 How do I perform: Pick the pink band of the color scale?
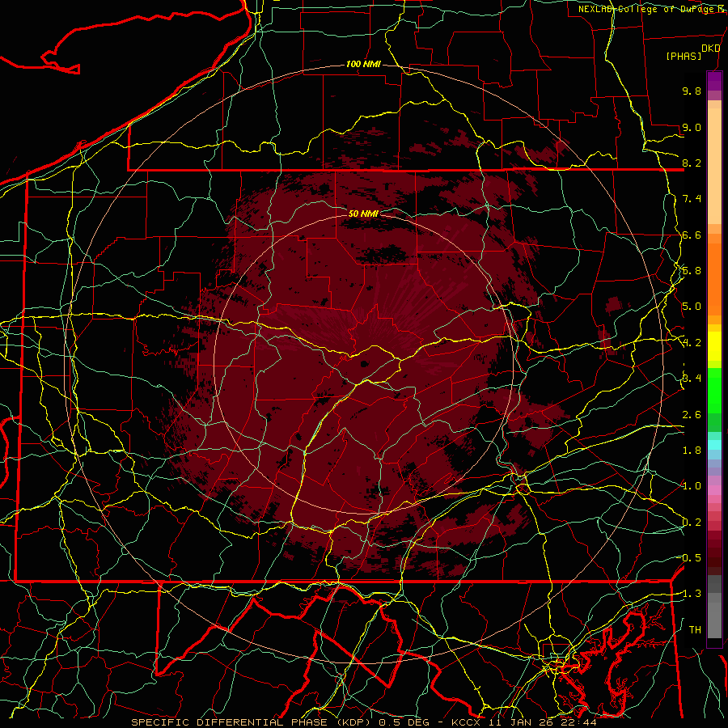tap(714, 490)
